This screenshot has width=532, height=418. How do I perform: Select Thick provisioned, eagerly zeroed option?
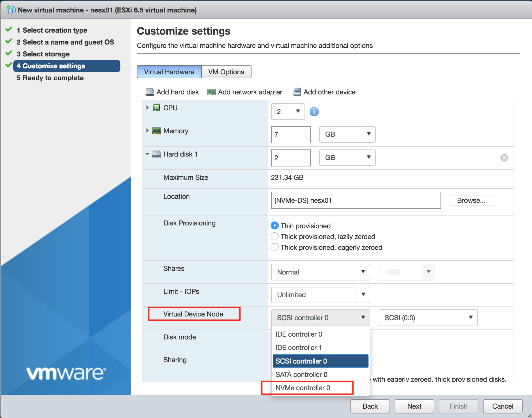pos(274,247)
